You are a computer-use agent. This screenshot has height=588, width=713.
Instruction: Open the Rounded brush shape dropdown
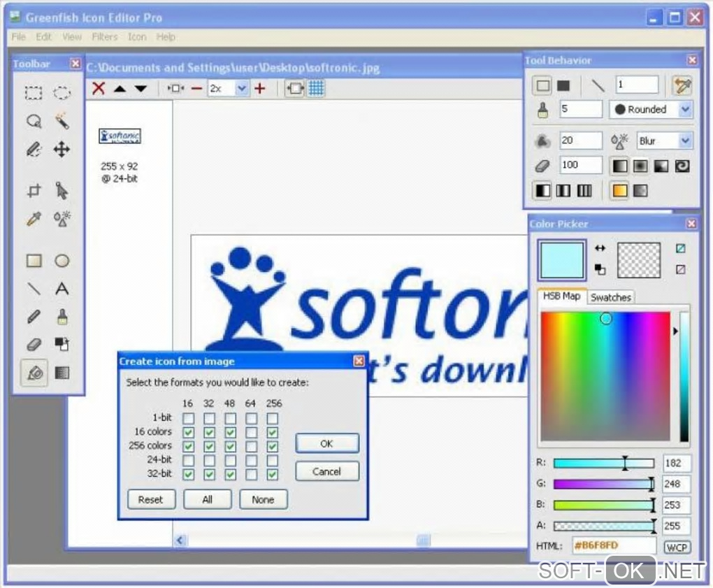(685, 110)
